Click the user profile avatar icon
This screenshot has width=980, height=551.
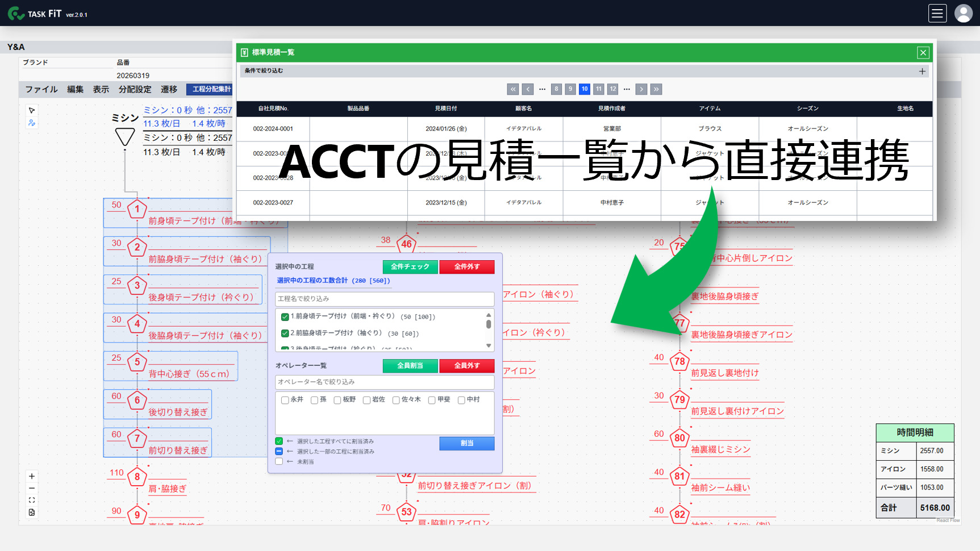tap(964, 13)
